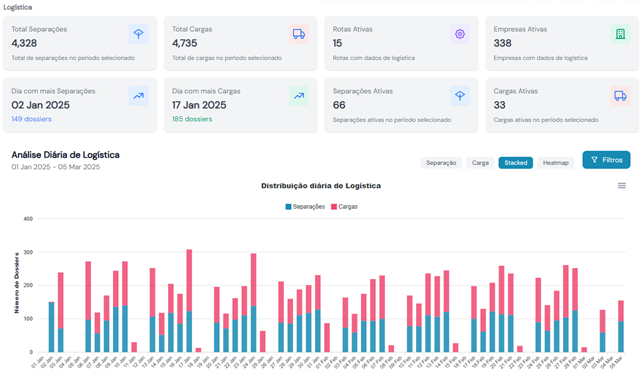The height and width of the screenshot is (374, 640).
Task: Click the Cargas Ativas value 33
Action: (x=499, y=105)
